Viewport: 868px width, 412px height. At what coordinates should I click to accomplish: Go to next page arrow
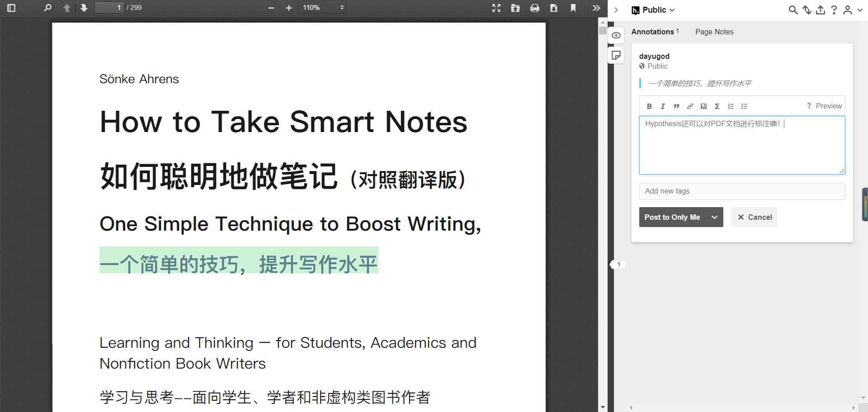(84, 8)
